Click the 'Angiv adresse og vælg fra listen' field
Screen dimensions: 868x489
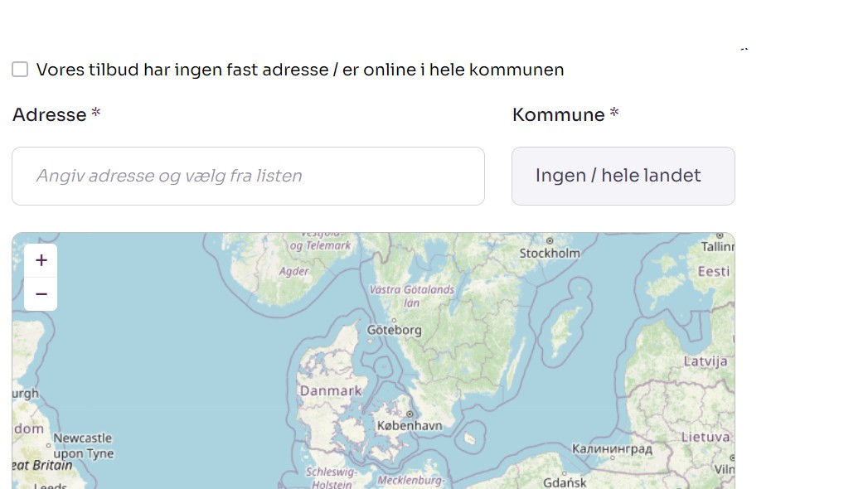point(248,176)
